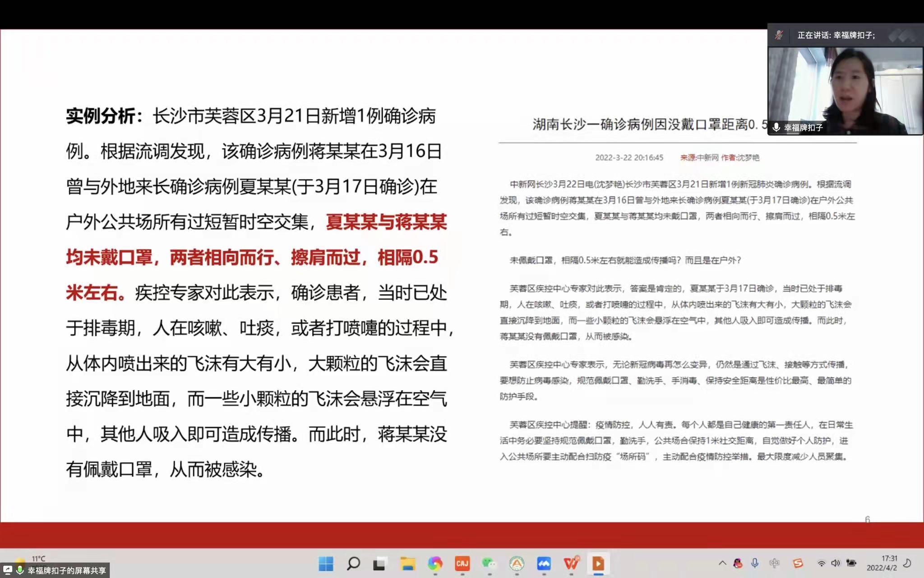
Task: Switch to Tencent Meeting taskbar icon
Action: [x=544, y=563]
